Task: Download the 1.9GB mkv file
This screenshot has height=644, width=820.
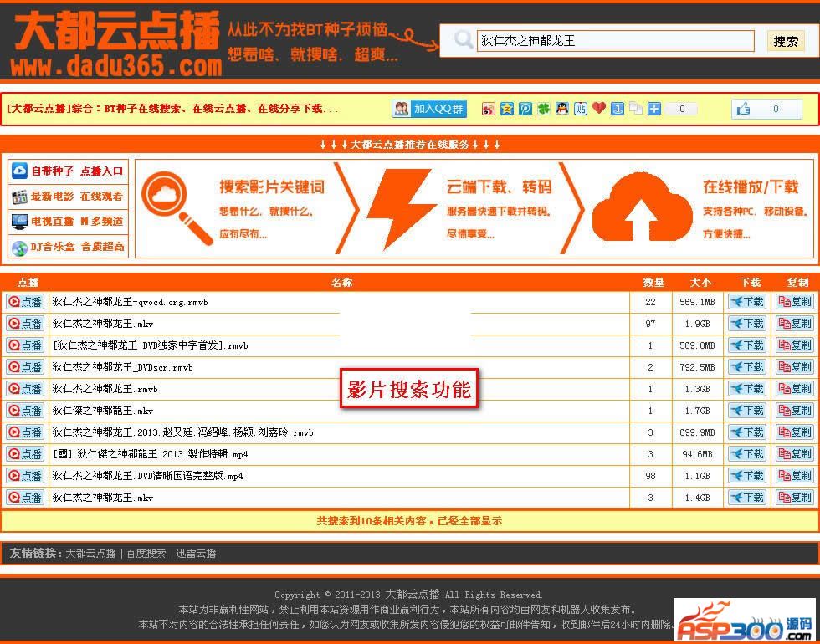Action: (746, 324)
